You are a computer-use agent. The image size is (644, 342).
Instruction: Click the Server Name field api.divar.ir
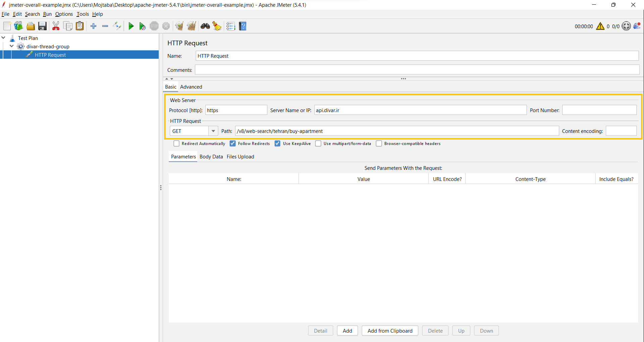click(420, 110)
